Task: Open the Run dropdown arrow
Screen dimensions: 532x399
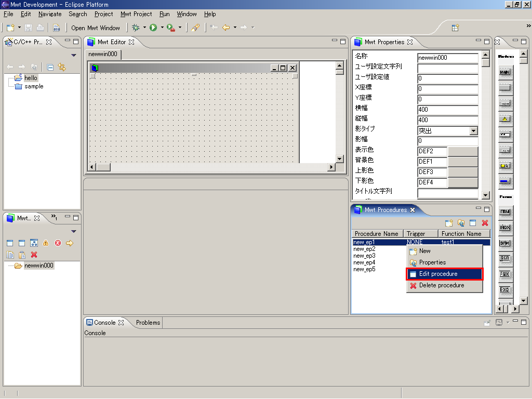Action: [162, 28]
